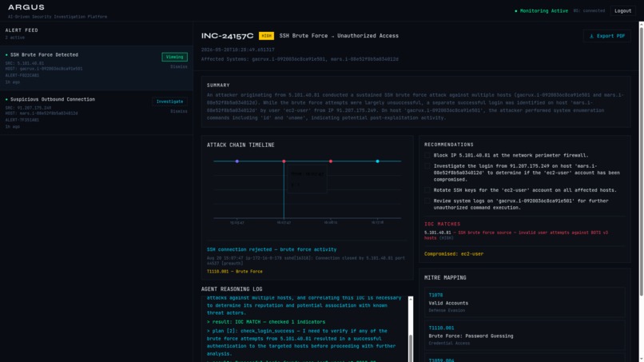Image resolution: width=644 pixels, height=362 pixels.
Task: Click the IOC MATCHES heading
Action: pyautogui.click(x=443, y=225)
